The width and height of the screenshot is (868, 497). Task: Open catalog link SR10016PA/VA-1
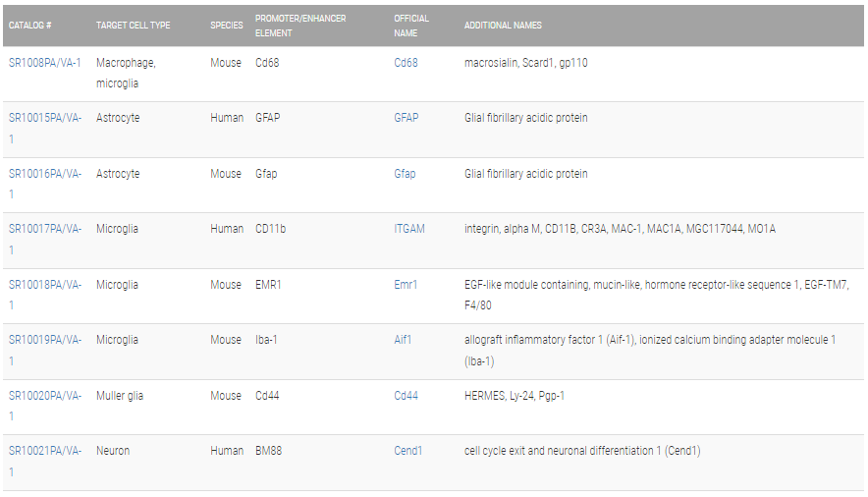(45, 184)
